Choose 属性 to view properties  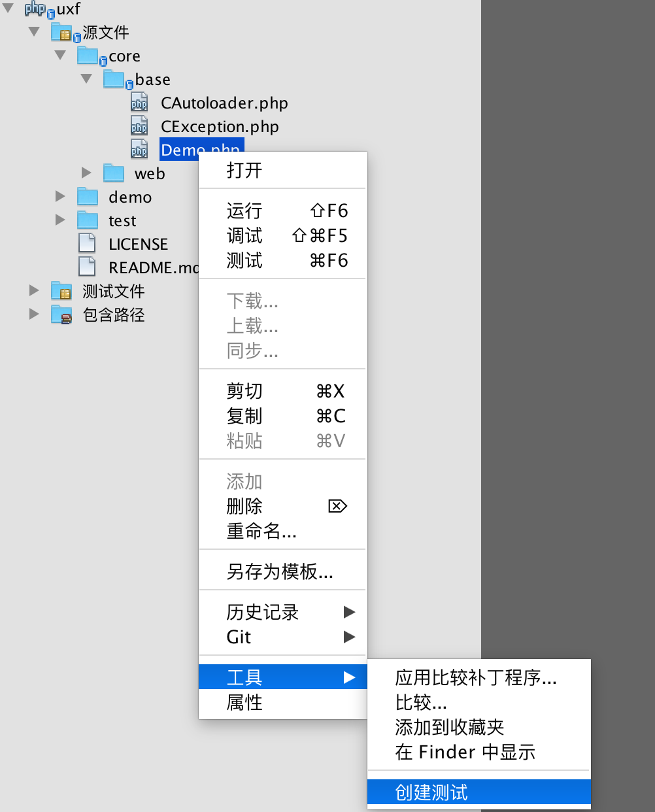pos(283,702)
